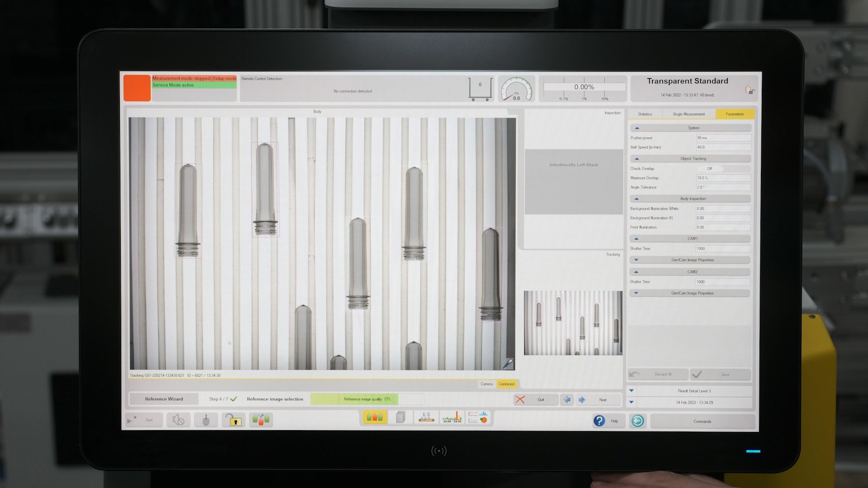
Task: Click the Help question mark icon
Action: [599, 421]
